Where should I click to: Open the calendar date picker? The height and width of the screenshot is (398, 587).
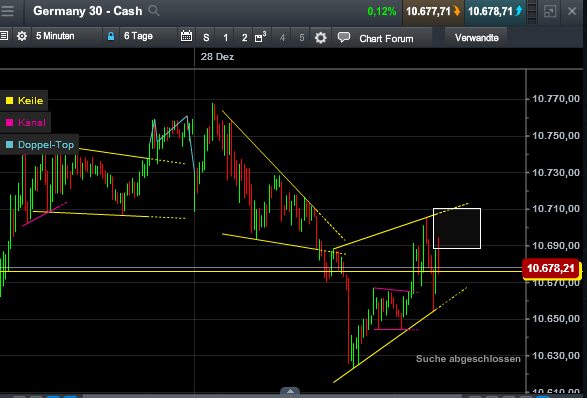point(186,36)
